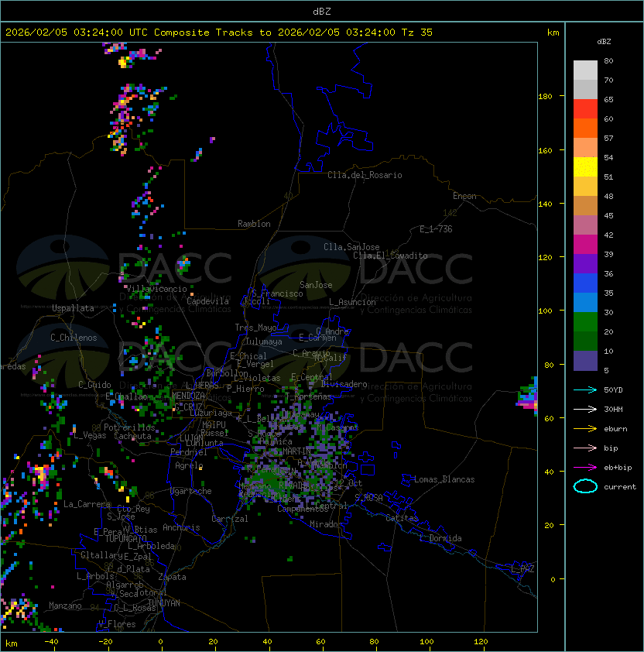Screen dimensions: 644x652
Task: Select the red swatch in dBZ legend
Action: coord(585,109)
